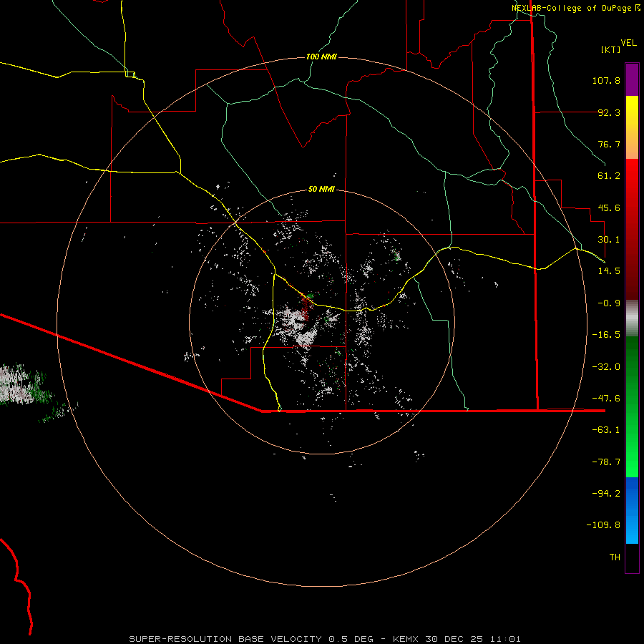Click the -32.0 velocity scale value
The image size is (644, 644).
[606, 367]
